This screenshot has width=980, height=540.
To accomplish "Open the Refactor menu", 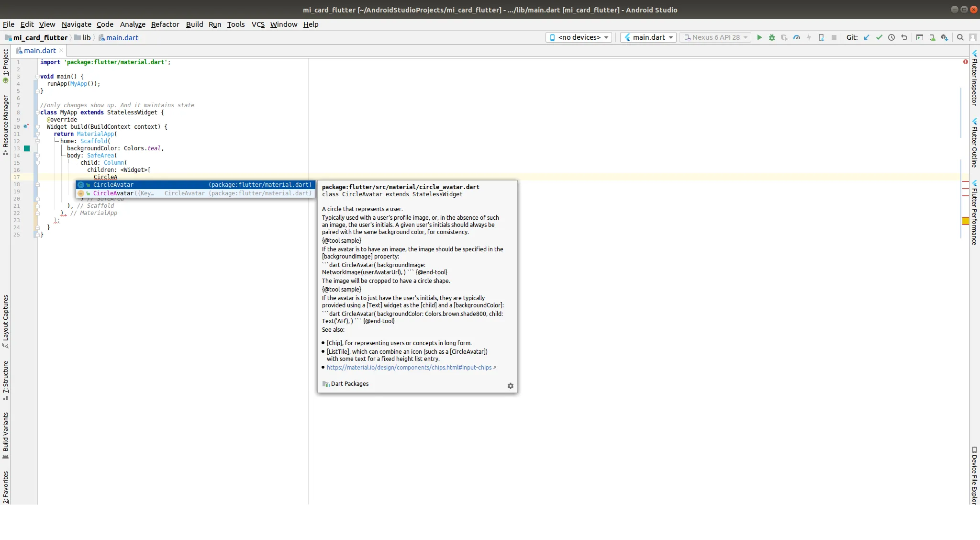I will 165,24.
